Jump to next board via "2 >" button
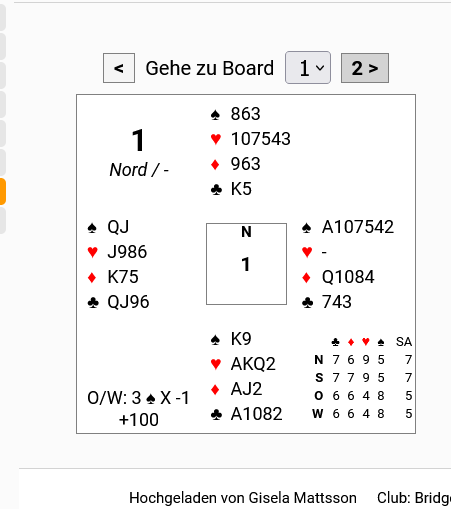 (365, 68)
